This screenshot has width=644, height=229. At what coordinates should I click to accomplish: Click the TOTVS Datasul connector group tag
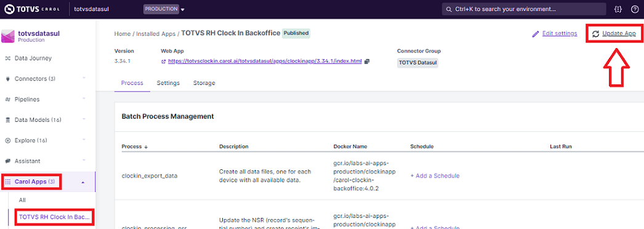click(x=417, y=63)
